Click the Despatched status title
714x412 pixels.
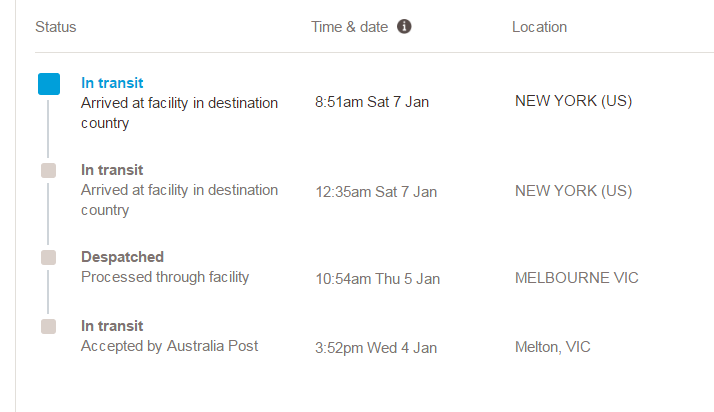[122, 257]
